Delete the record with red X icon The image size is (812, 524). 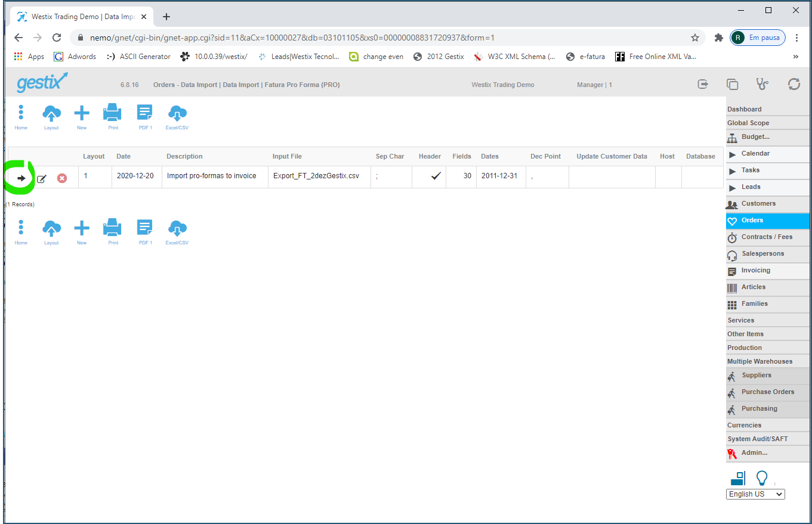pos(62,178)
